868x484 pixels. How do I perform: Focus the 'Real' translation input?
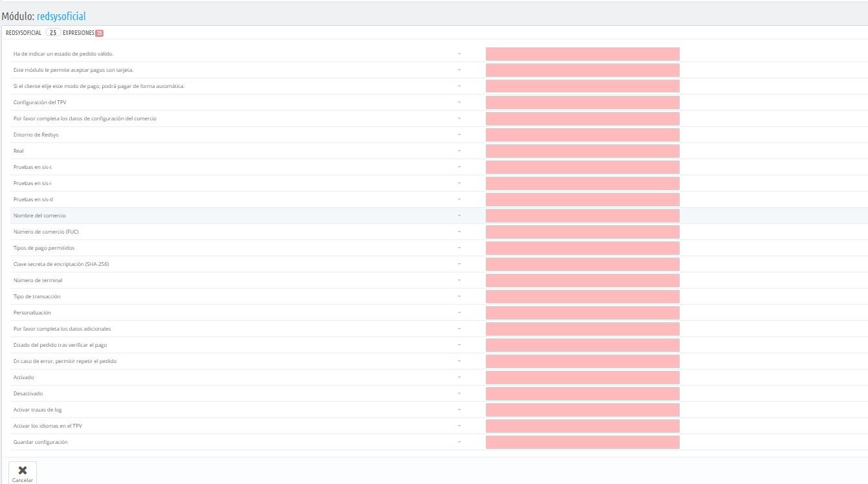click(x=582, y=151)
